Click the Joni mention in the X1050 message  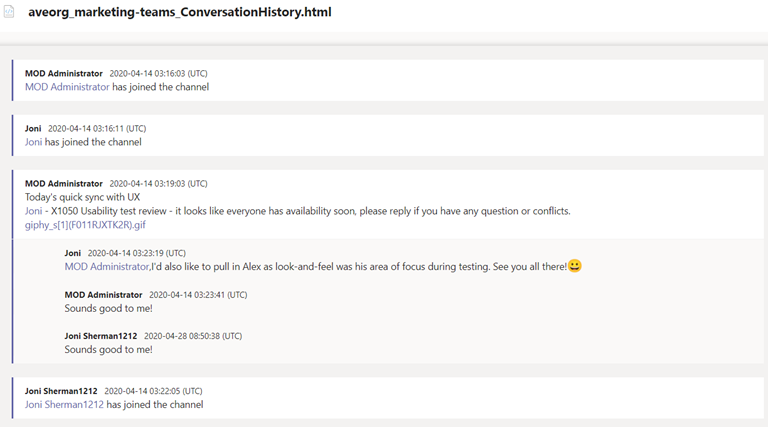pos(33,211)
